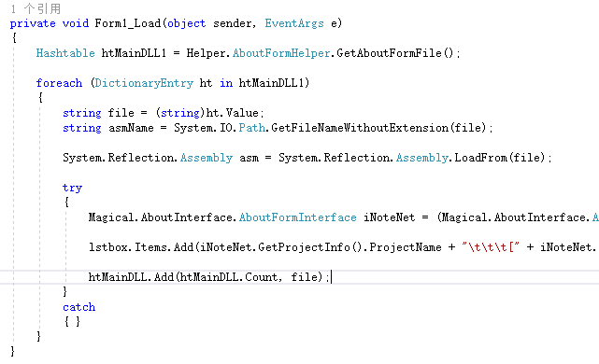The height and width of the screenshot is (364, 599).
Task: Click the "in" keyword of the foreach
Action: [x=226, y=83]
